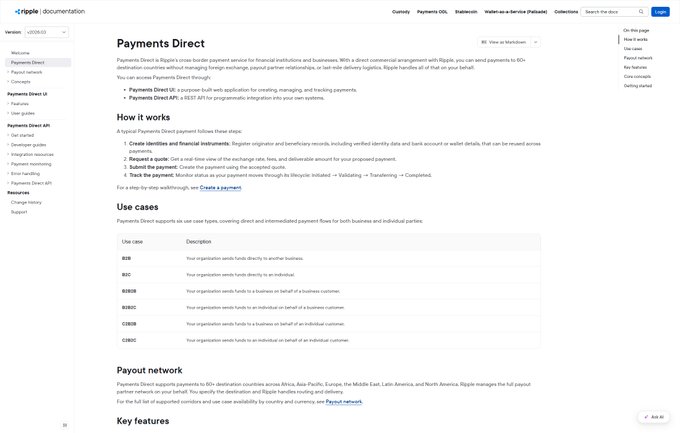This screenshot has height=433, width=680.
Task: Open Wallet-as-a-Service (Palisade) navigation item
Action: pos(516,12)
